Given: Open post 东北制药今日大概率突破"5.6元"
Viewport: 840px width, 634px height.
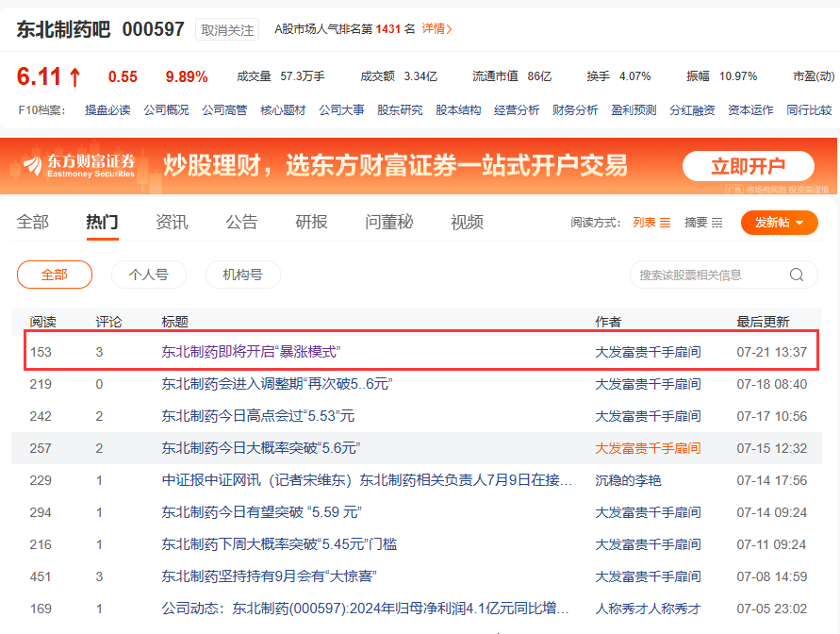Looking at the screenshot, I should [261, 448].
